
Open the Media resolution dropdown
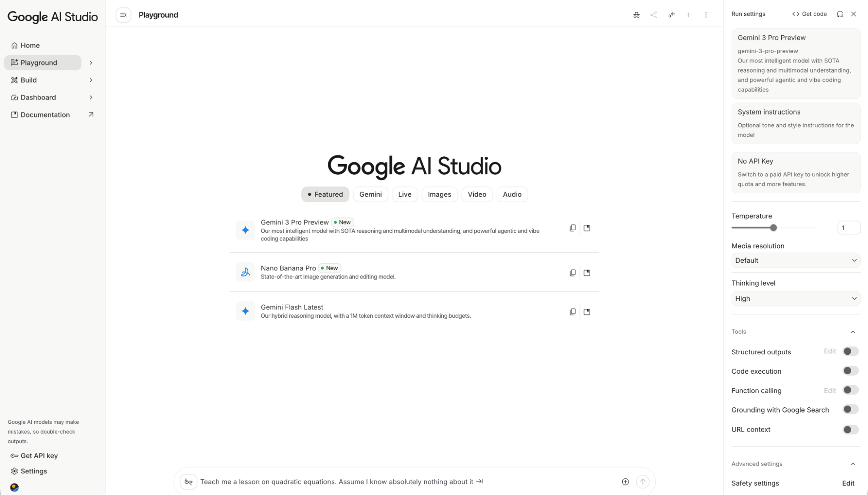coord(795,260)
